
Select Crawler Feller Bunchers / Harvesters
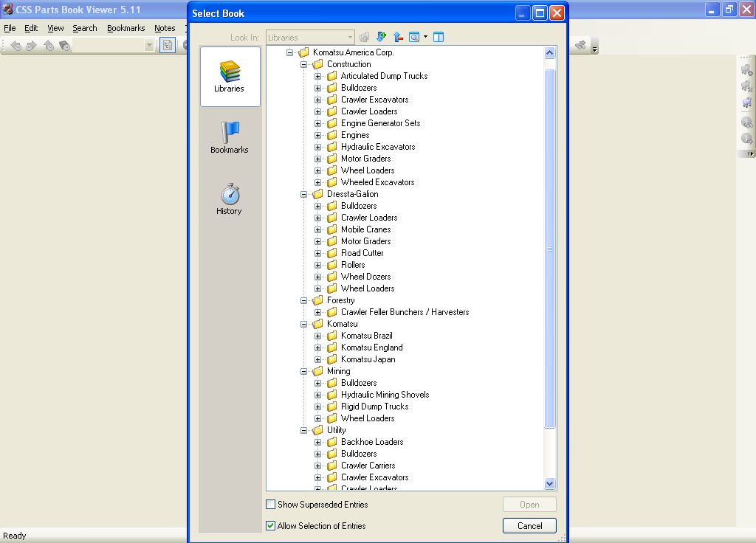405,312
